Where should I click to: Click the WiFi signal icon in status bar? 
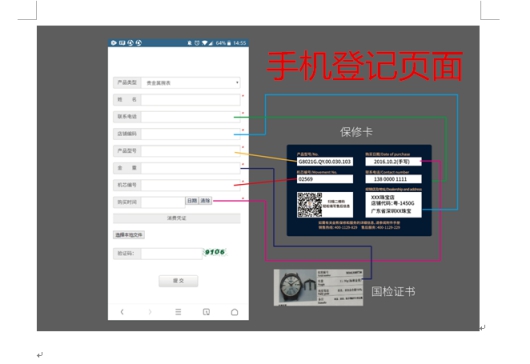(205, 43)
